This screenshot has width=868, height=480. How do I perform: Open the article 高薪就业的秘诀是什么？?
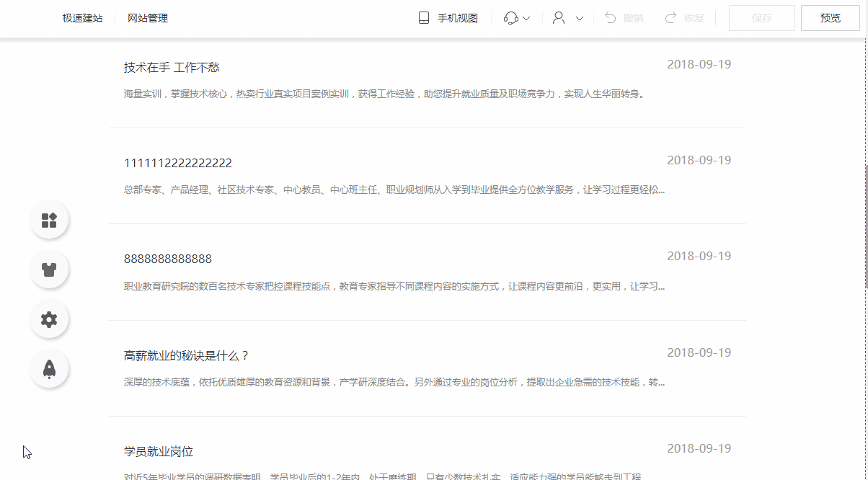point(187,355)
